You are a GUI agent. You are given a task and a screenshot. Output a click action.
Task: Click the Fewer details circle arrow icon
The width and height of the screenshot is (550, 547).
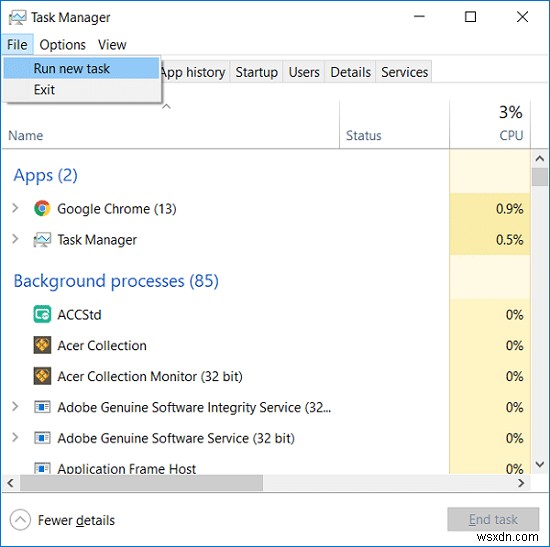[x=20, y=520]
